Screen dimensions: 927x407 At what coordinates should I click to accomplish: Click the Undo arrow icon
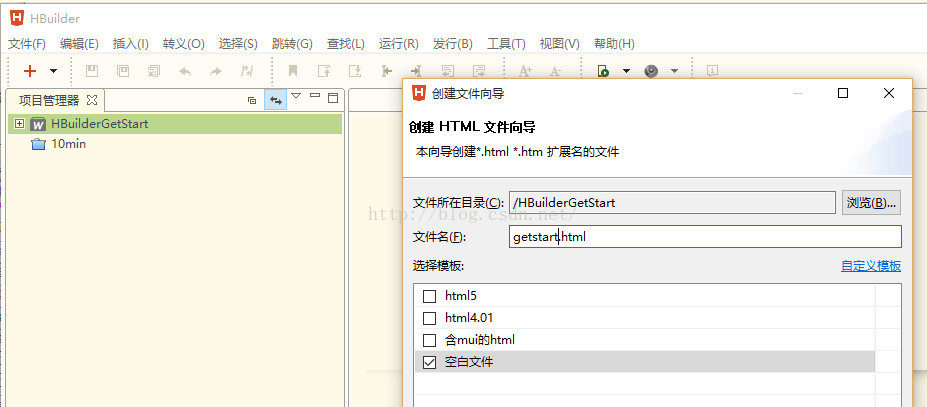[x=185, y=72]
